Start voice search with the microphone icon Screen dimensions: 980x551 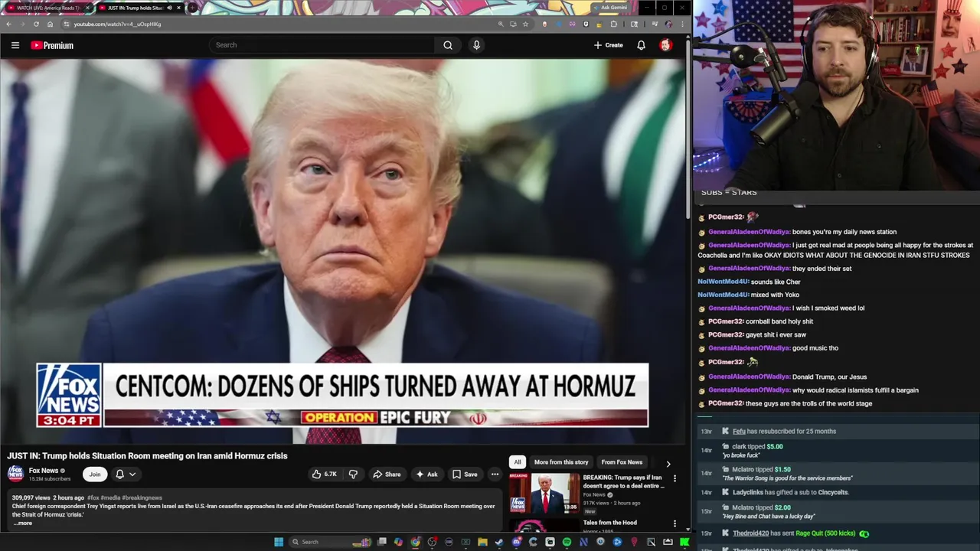pyautogui.click(x=476, y=45)
